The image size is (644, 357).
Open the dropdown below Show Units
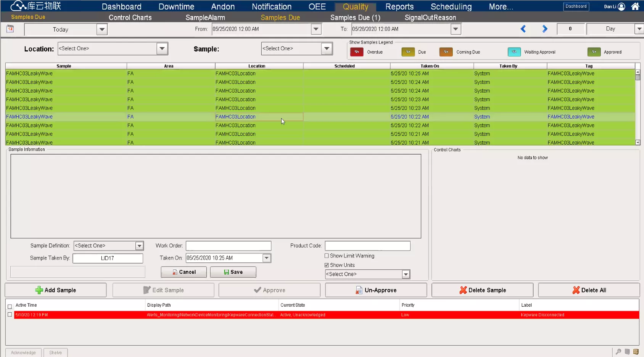[x=406, y=274]
